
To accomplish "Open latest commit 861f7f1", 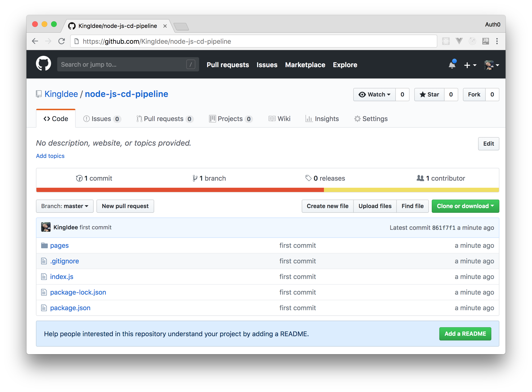I will tap(444, 228).
